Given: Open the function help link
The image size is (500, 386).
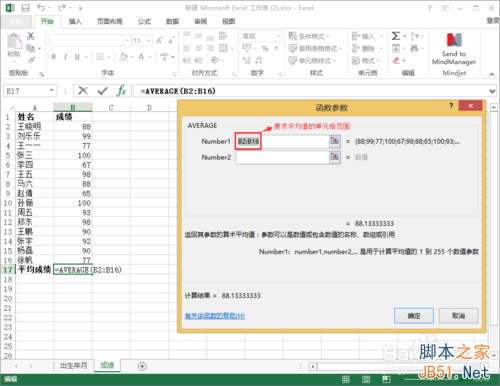Looking at the screenshot, I should pyautogui.click(x=215, y=316).
